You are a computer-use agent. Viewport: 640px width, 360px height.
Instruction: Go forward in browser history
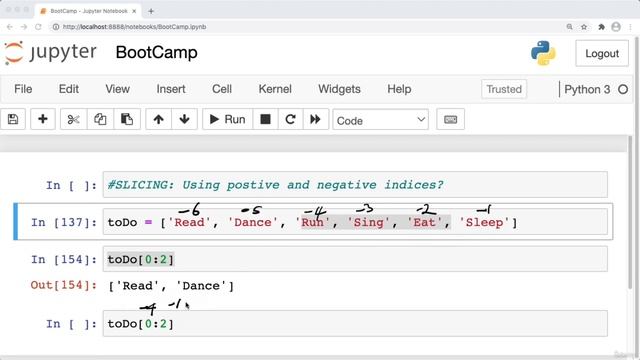(24, 27)
